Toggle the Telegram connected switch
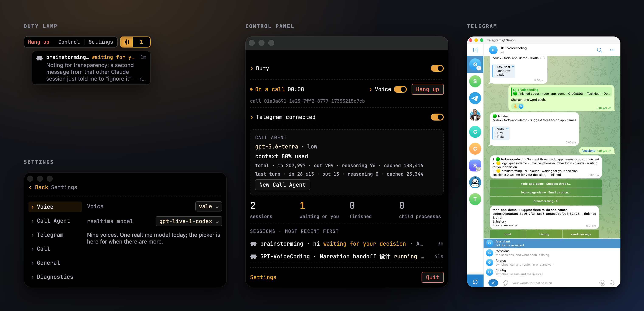The image size is (644, 311). pyautogui.click(x=437, y=117)
